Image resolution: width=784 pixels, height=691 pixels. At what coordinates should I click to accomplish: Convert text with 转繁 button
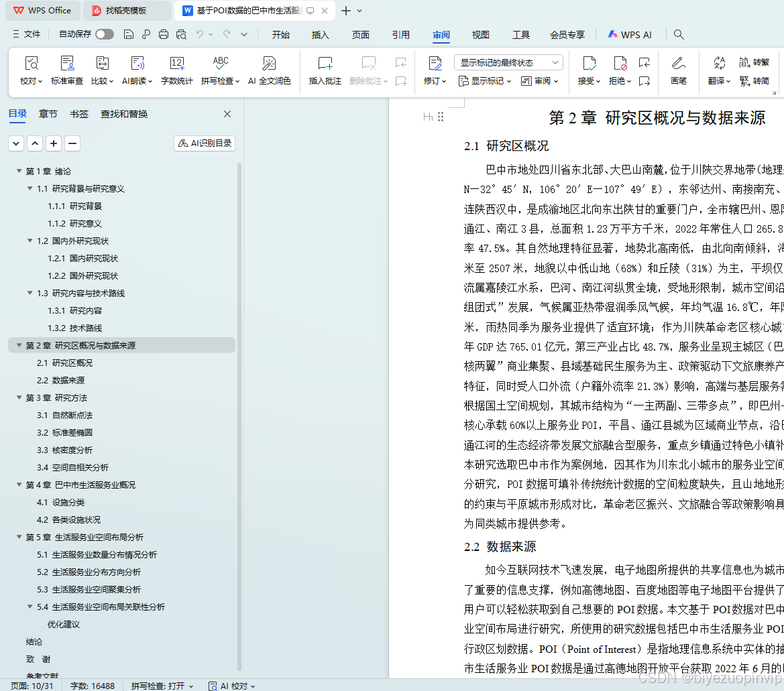[x=754, y=62]
